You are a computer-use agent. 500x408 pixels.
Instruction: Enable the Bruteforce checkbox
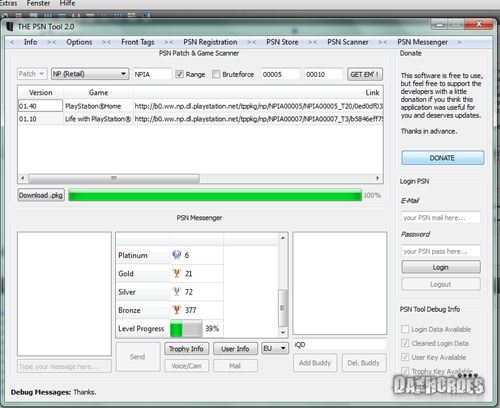coord(216,74)
